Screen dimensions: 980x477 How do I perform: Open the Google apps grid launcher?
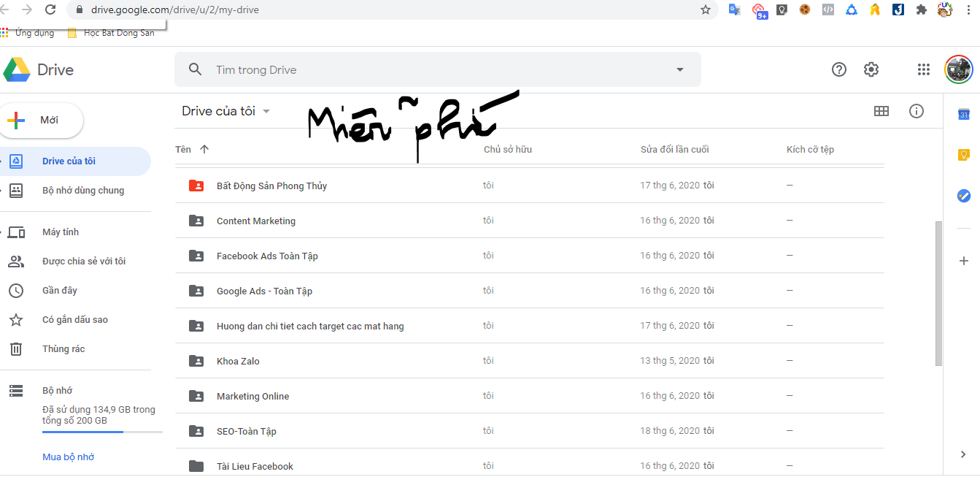924,69
